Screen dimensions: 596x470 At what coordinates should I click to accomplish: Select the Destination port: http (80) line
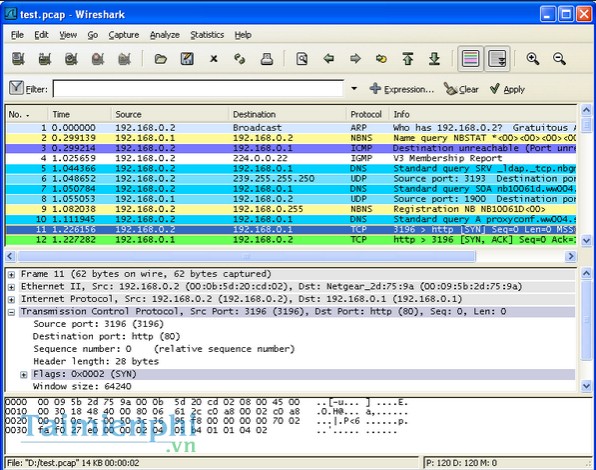106,337
